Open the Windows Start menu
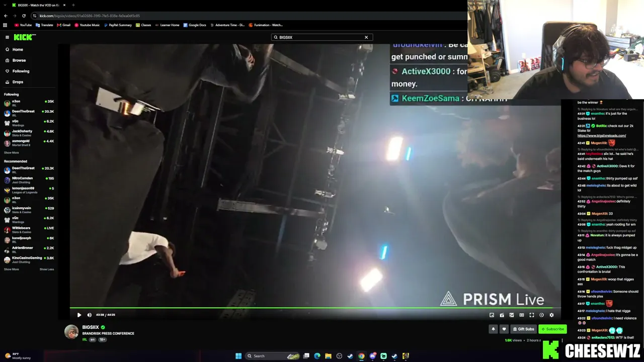The height and width of the screenshot is (362, 644). pos(238,356)
